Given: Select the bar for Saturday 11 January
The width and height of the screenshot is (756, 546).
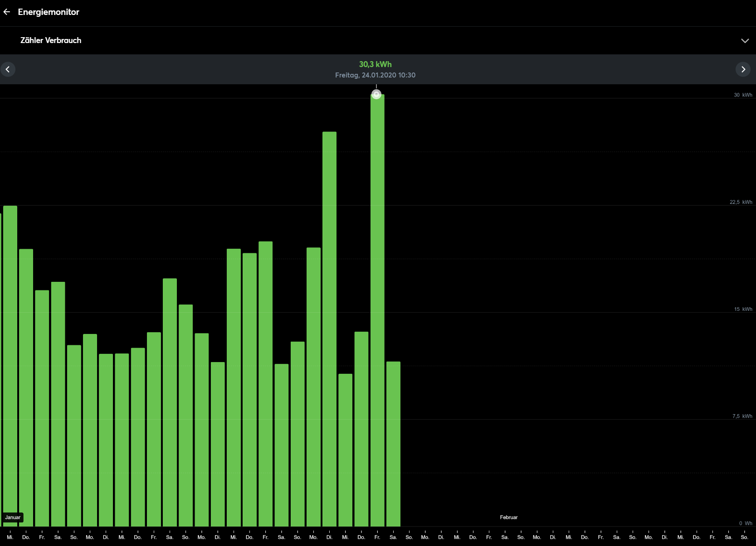Looking at the screenshot, I should 170,402.
